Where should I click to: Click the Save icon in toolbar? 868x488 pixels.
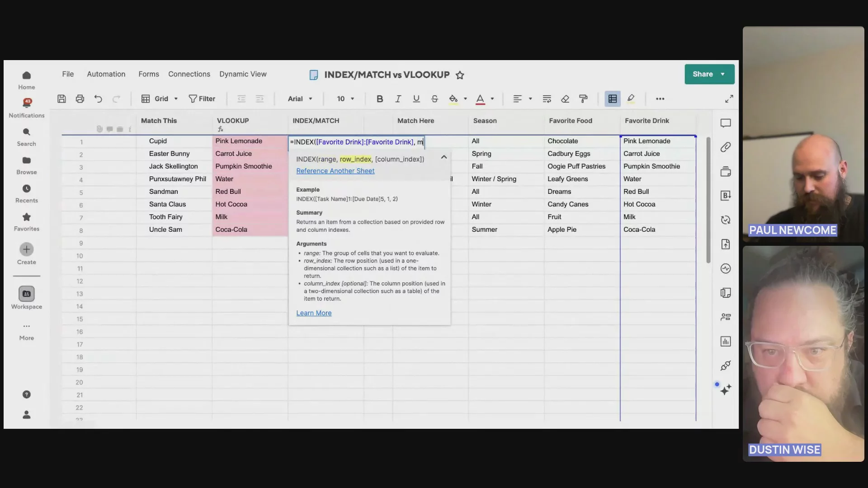(x=62, y=99)
